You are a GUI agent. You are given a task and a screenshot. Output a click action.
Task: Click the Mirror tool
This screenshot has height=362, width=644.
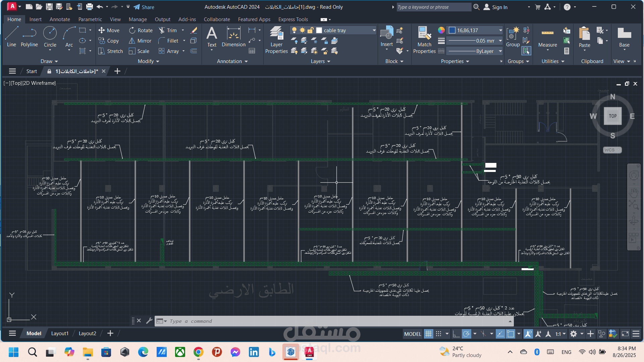point(140,41)
